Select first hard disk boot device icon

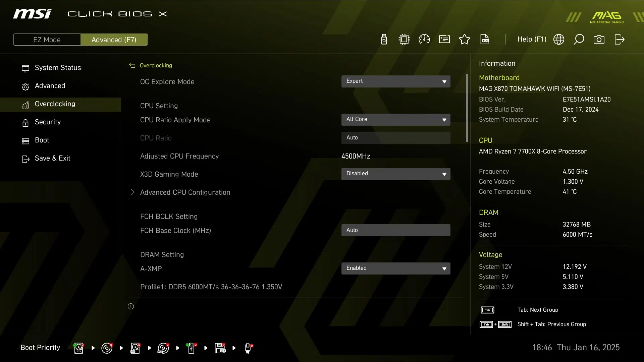(x=78, y=348)
